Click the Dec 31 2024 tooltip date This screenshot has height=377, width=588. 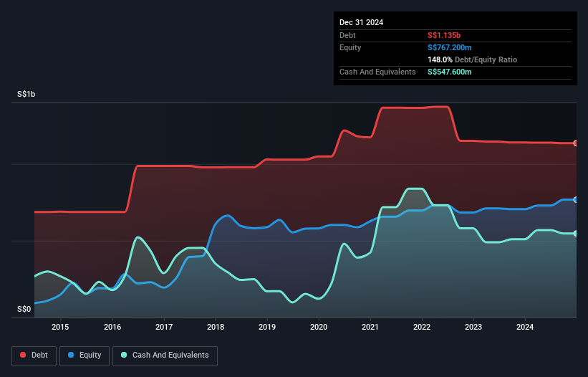(x=361, y=22)
